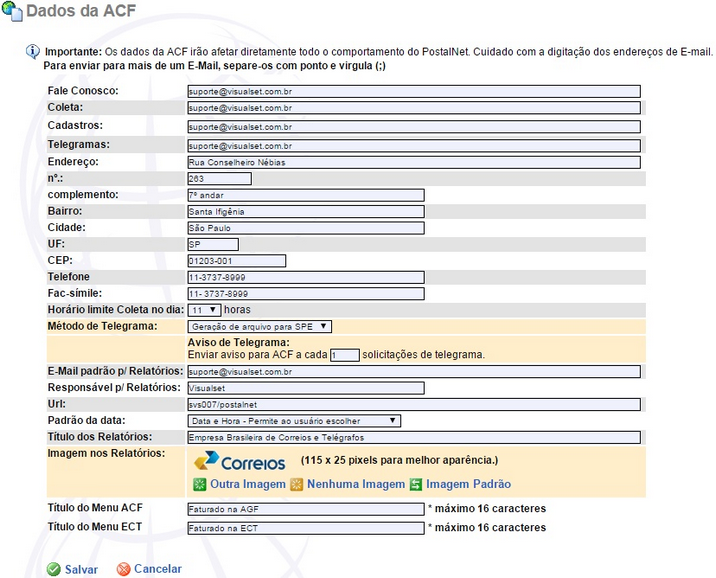The height and width of the screenshot is (578, 716).
Task: Click the 'Horário limite Coleta no dia:' label
Action: (x=116, y=310)
